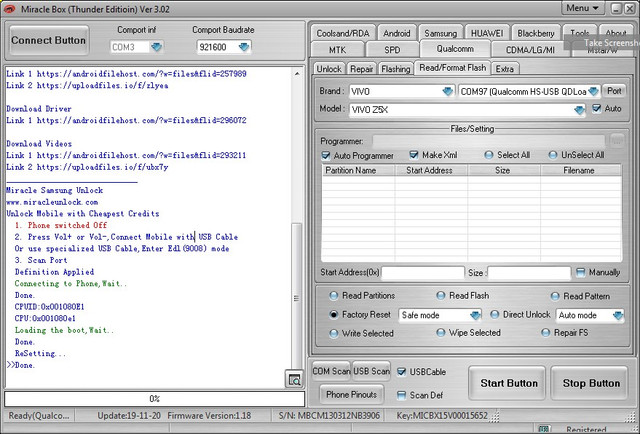Viewport: 640px width, 434px height.
Task: Click the log vertical scrollbar thumb
Action: pyautogui.click(x=297, y=298)
